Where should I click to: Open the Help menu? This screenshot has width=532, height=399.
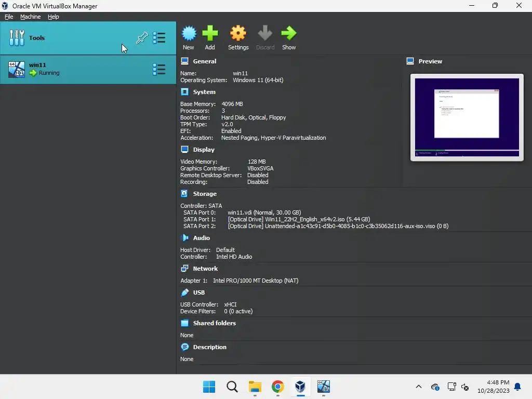click(54, 17)
